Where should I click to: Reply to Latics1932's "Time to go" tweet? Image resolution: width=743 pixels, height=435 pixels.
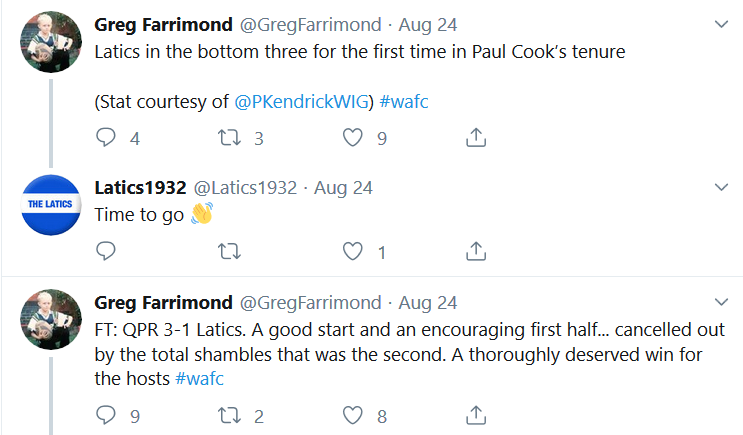click(x=106, y=252)
